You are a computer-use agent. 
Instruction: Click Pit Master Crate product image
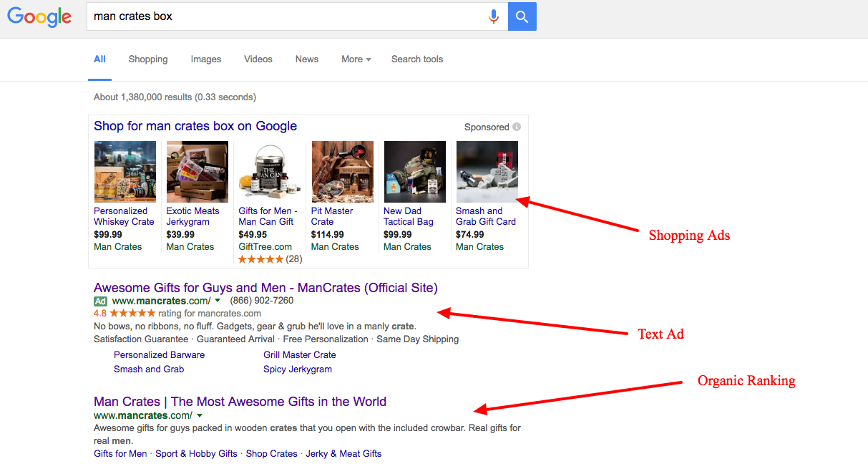(342, 172)
